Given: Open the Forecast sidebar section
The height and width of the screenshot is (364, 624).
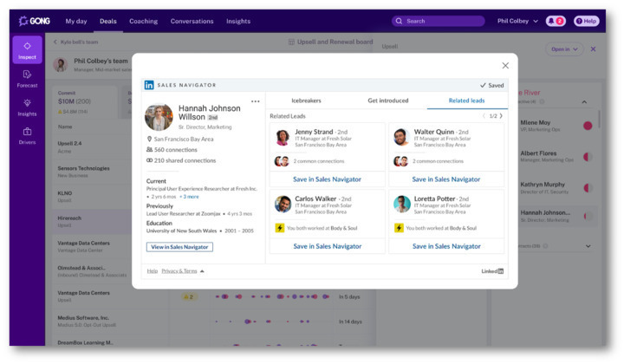Looking at the screenshot, I should point(27,78).
